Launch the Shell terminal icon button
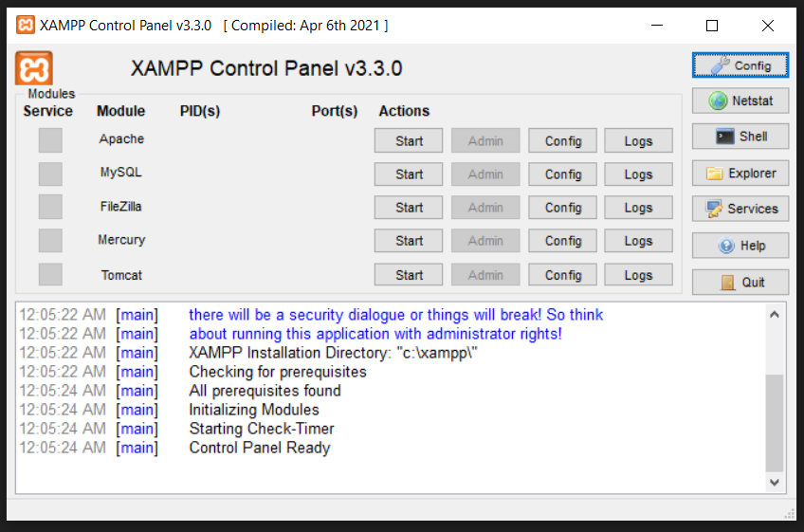Viewport: 804px width, 532px height. pyautogui.click(x=740, y=137)
